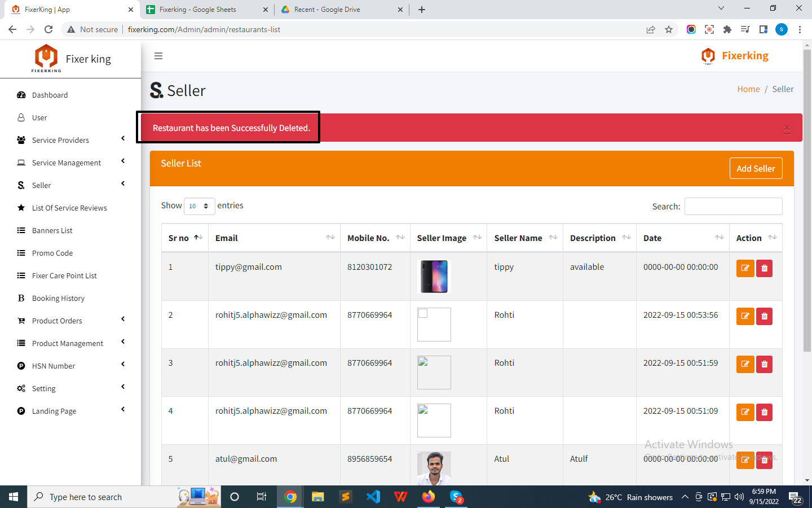Click the Add Seller button
812x508 pixels.
pyautogui.click(x=756, y=168)
